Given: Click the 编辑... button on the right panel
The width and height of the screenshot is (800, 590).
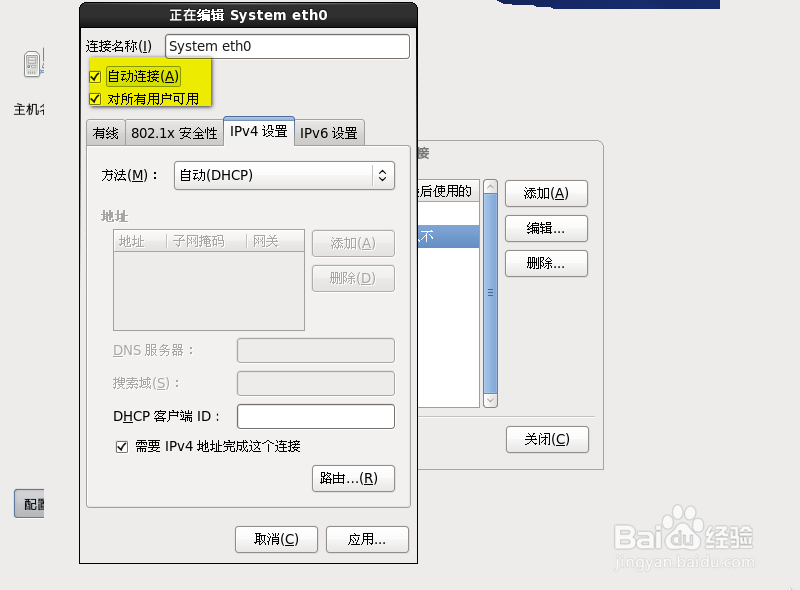Looking at the screenshot, I should (546, 228).
